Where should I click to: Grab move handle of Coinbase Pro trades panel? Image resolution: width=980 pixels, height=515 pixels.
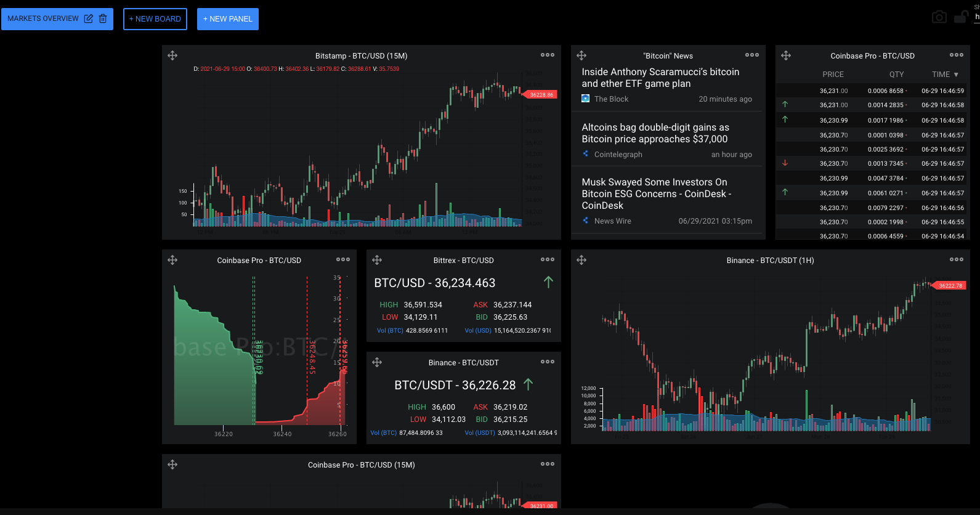(x=786, y=55)
